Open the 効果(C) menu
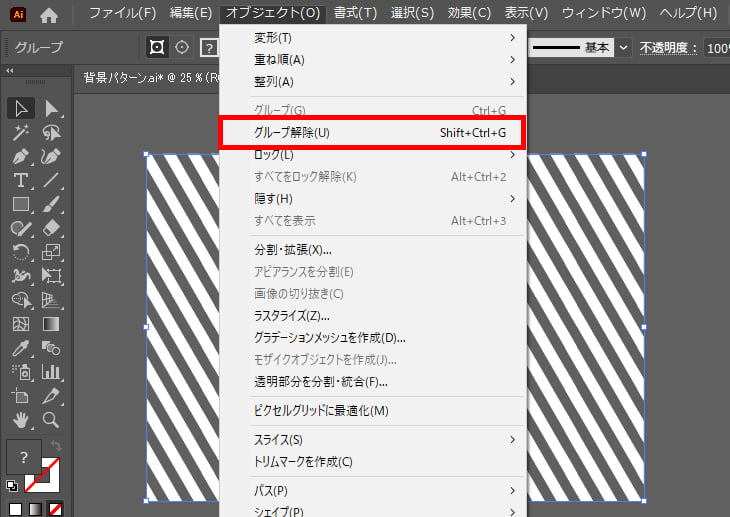The height and width of the screenshot is (517, 730). pos(469,13)
